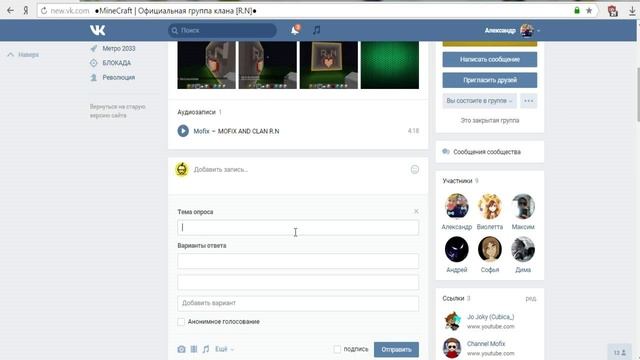Click the second answer option field

[x=298, y=282]
